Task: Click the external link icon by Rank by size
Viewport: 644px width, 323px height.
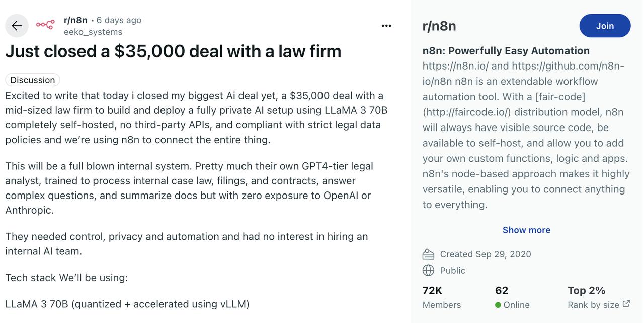Action: (626, 304)
